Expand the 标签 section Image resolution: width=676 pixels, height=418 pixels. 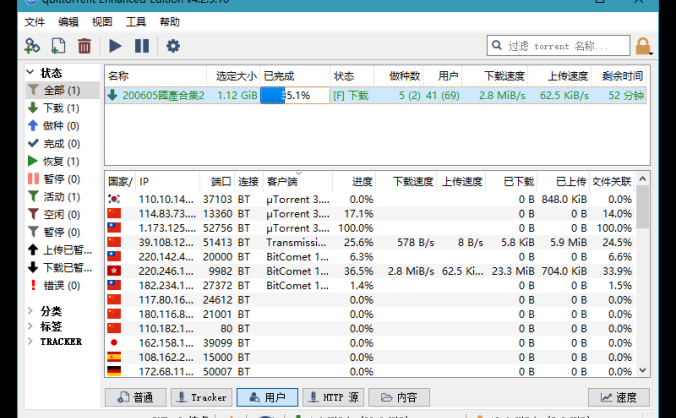(30, 326)
